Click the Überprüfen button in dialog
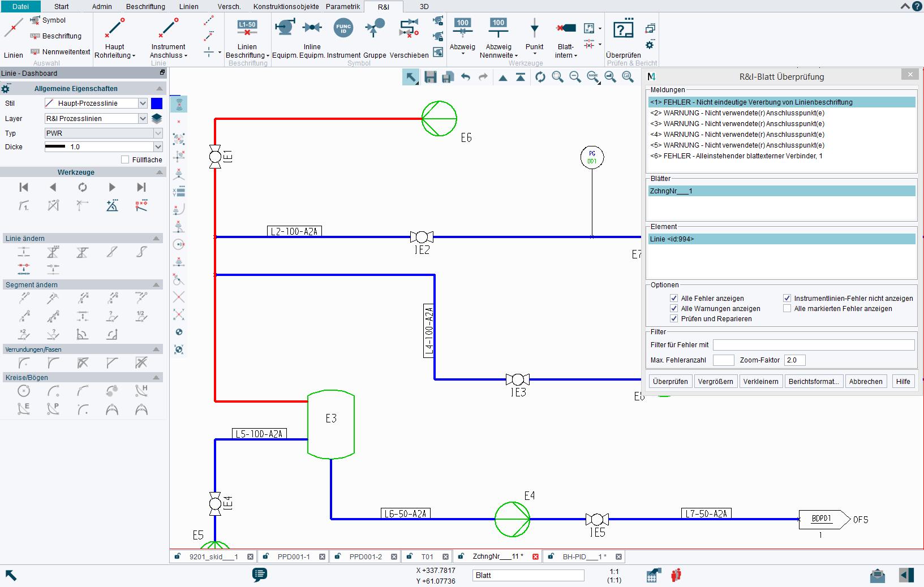This screenshot has width=924, height=587. [x=671, y=381]
